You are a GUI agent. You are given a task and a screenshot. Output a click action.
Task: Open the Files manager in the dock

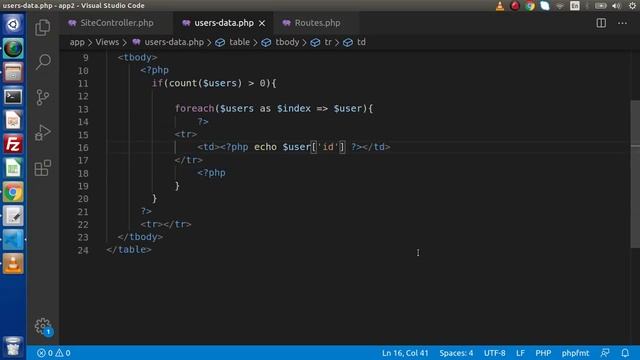13,73
